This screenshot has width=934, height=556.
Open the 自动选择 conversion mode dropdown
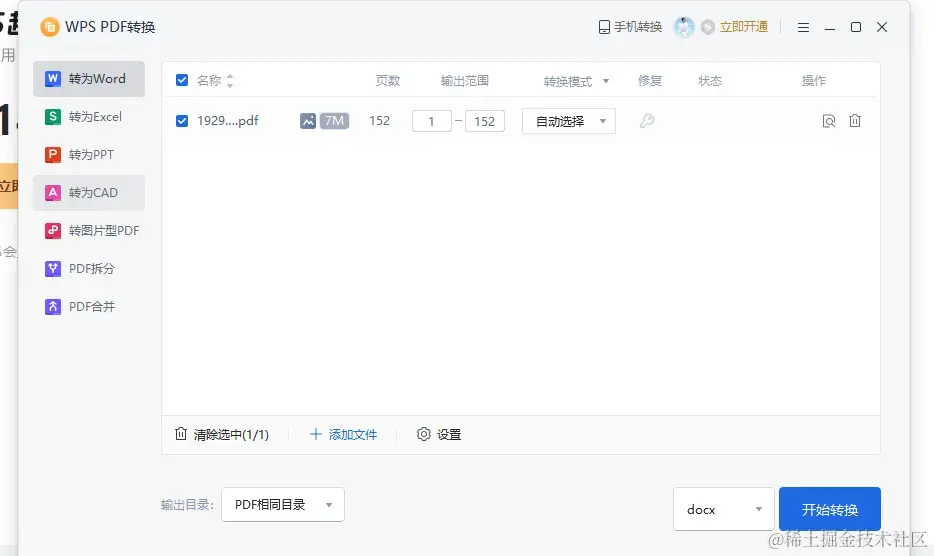coord(569,121)
